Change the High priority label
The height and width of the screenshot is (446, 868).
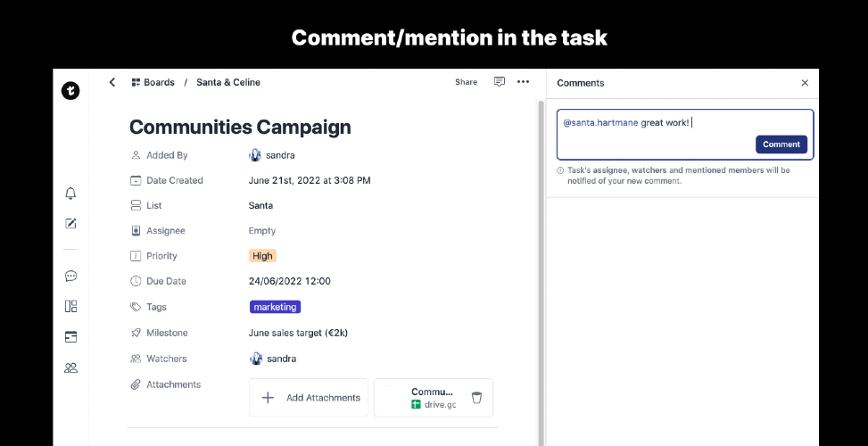[x=262, y=256]
